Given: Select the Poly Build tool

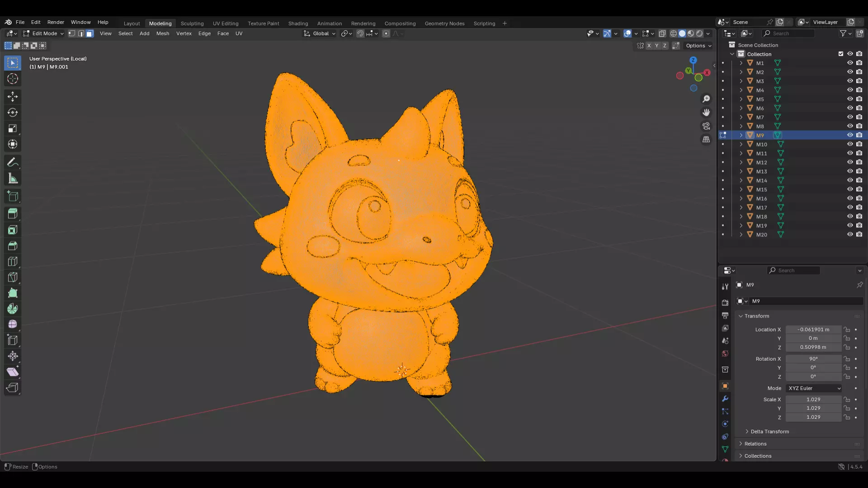Looking at the screenshot, I should 13,293.
